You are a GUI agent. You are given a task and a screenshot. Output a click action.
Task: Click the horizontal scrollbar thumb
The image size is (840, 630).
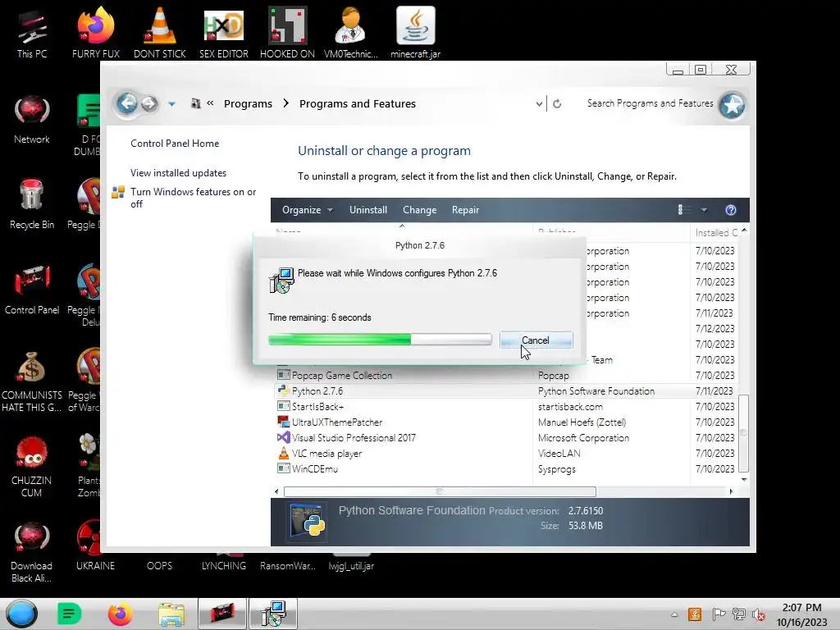tap(440, 491)
